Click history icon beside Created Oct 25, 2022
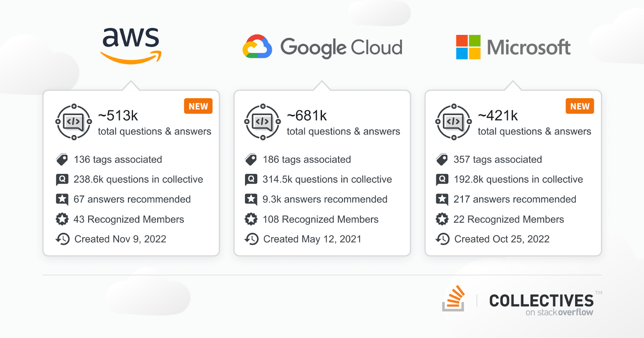 click(x=442, y=239)
